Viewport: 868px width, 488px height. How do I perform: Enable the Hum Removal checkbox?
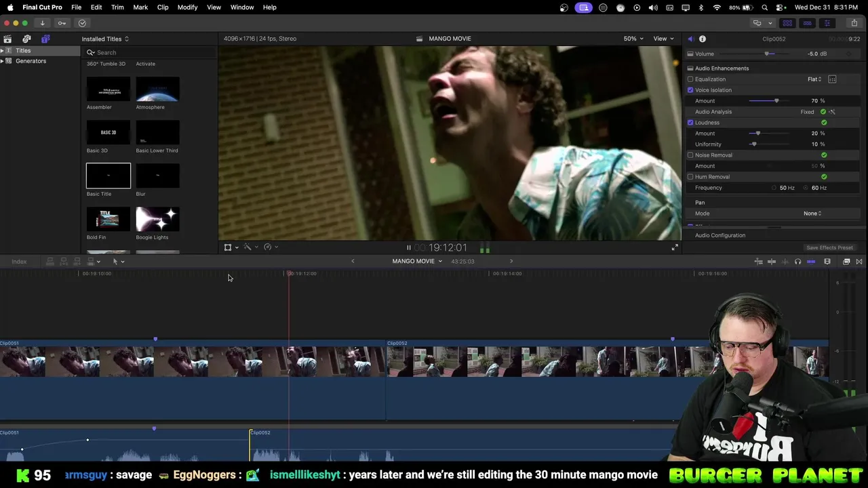point(690,177)
